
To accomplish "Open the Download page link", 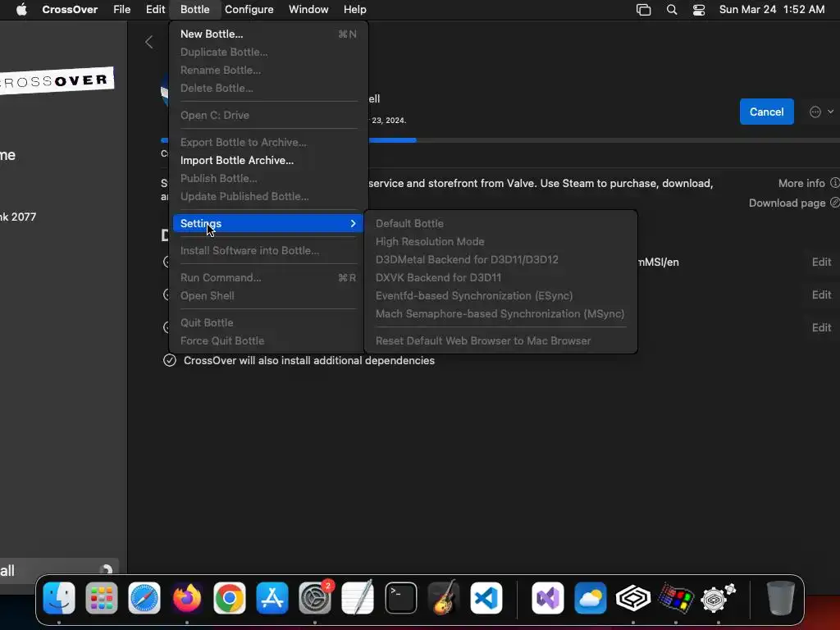I will [787, 203].
